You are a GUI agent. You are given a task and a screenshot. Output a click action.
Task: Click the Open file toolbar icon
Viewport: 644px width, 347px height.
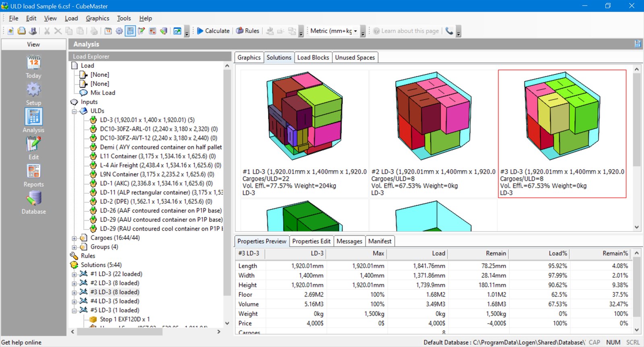[x=22, y=31]
